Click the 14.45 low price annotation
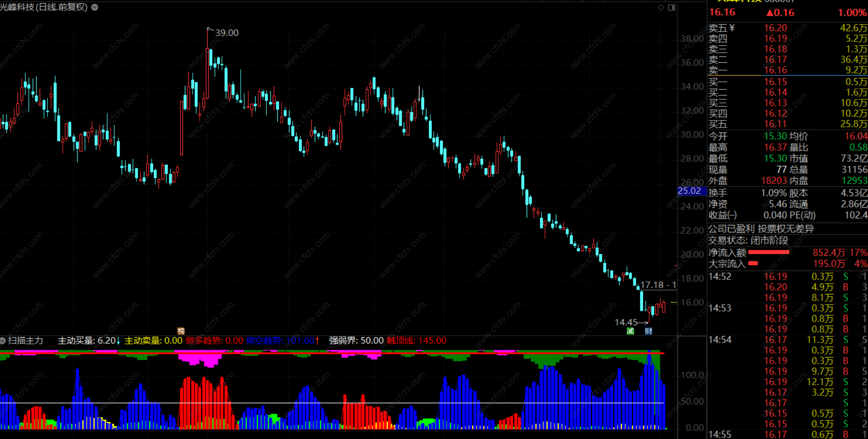The image size is (868, 439). pos(626,322)
